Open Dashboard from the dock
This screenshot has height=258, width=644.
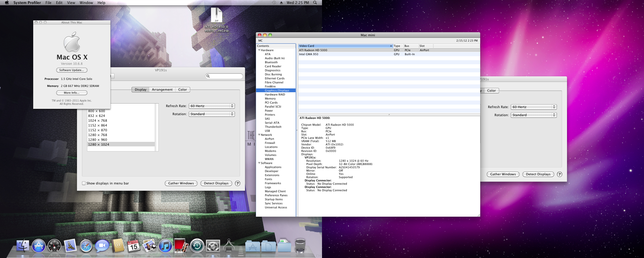click(x=54, y=246)
